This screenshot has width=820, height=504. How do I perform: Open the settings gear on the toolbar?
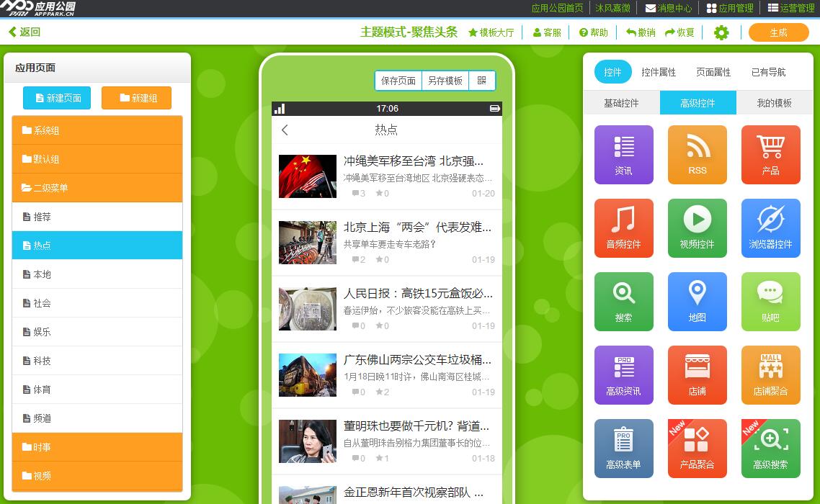[721, 32]
